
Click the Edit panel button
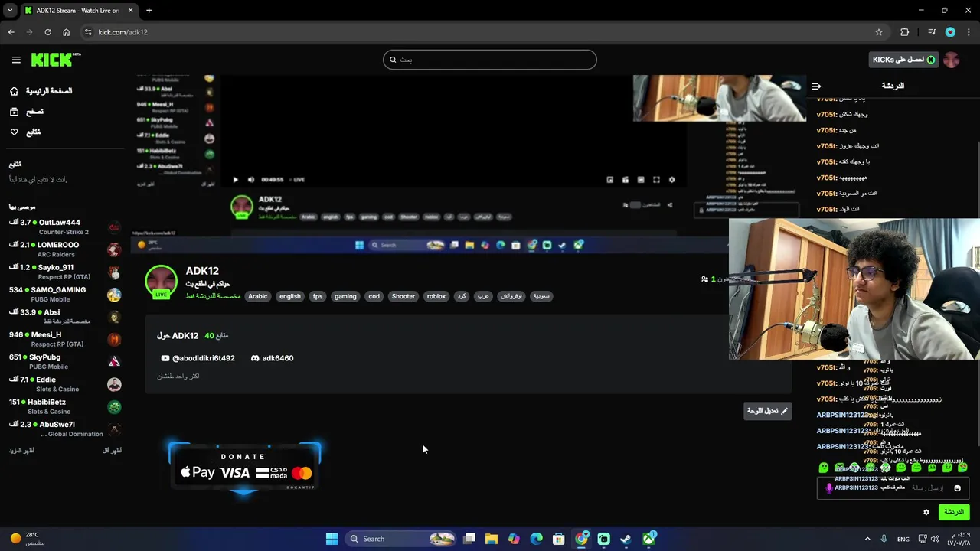point(767,411)
